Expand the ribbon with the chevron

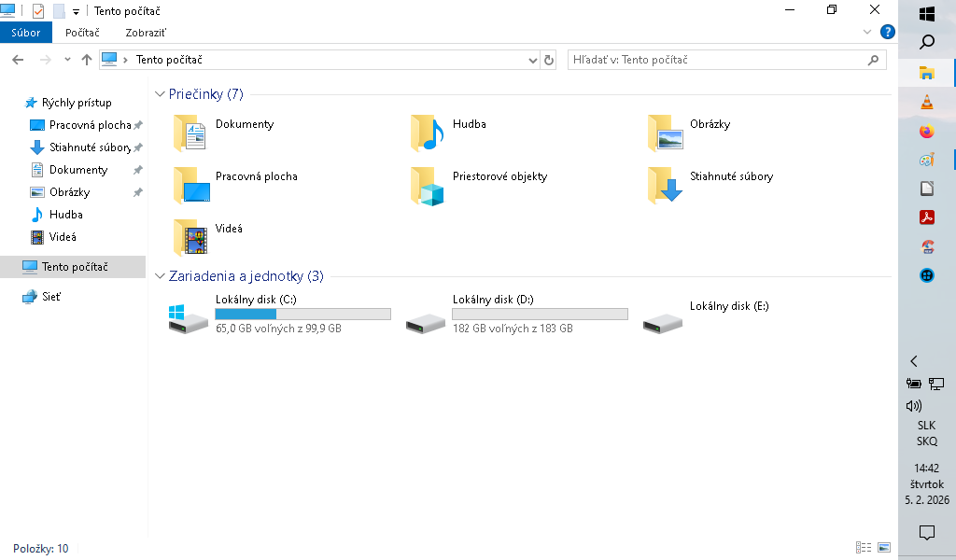click(x=866, y=32)
